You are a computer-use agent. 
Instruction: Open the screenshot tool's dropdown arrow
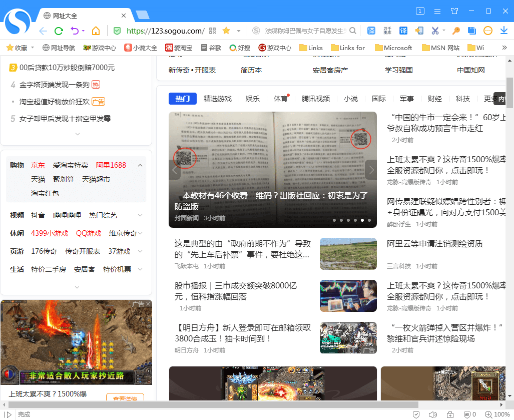[x=443, y=31]
